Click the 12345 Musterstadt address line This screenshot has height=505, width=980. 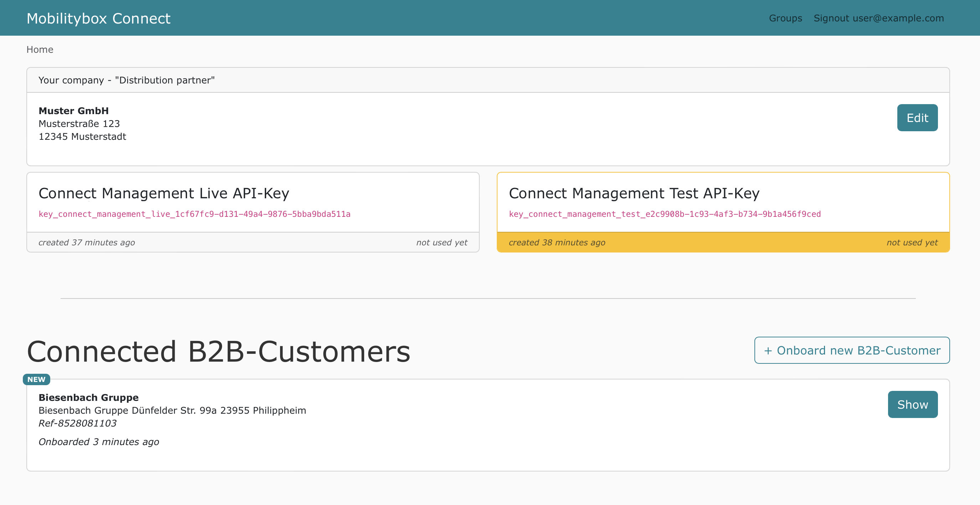click(x=82, y=137)
